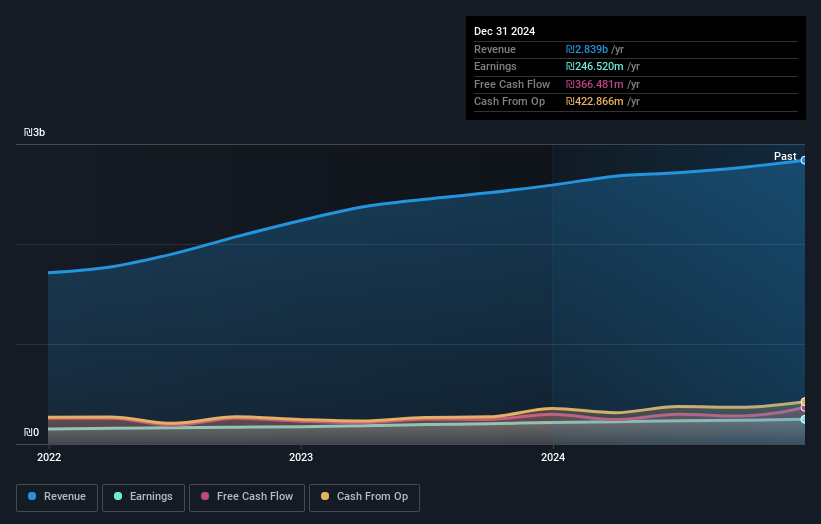
Task: Click the Cash From Op label in tooltip
Action: point(509,102)
